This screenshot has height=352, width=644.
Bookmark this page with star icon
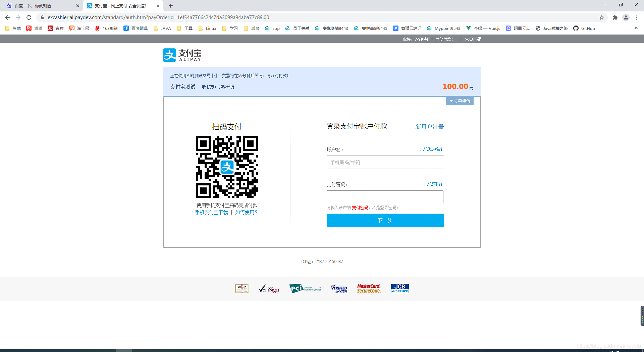602,17
